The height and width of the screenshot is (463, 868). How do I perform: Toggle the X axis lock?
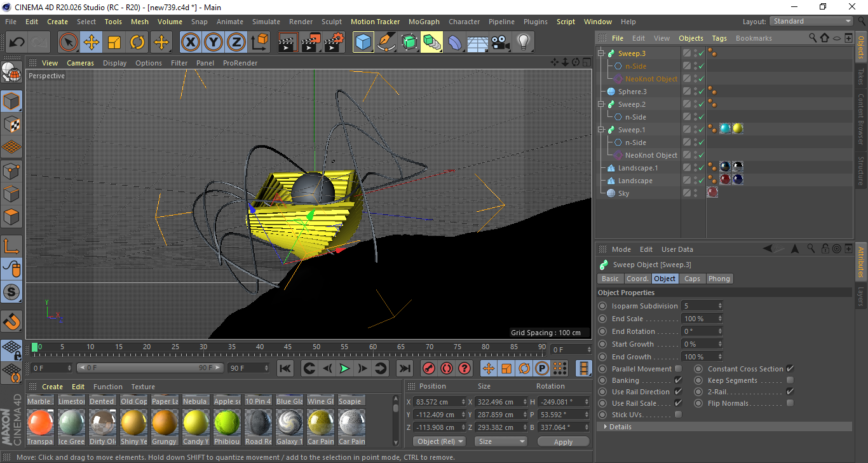click(190, 43)
